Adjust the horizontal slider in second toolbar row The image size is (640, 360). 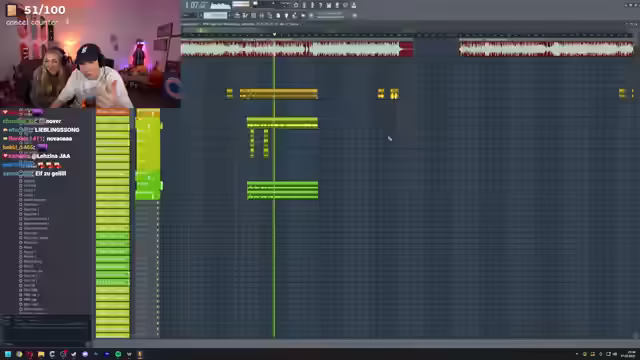point(330,16)
